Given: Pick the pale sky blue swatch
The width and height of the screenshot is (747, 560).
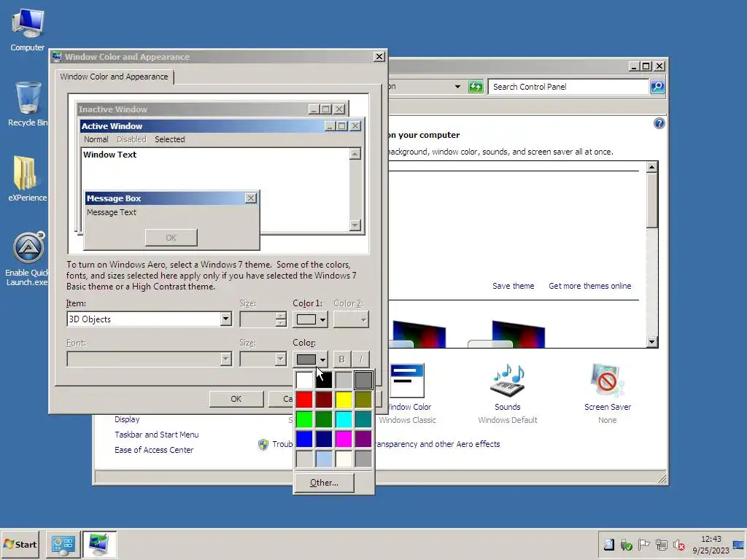Looking at the screenshot, I should click(324, 459).
